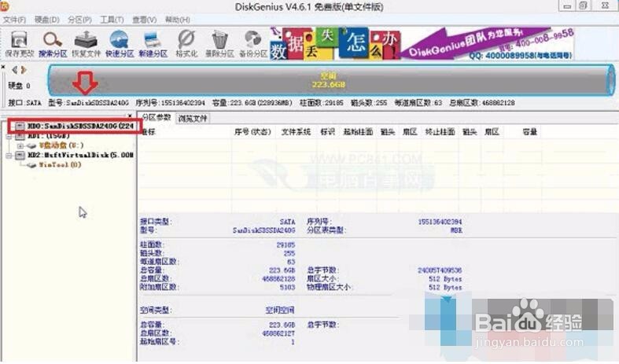Click the 快速分区 (quick partition) toolbar icon
Screen dimensions: 619x364
pyautogui.click(x=120, y=40)
